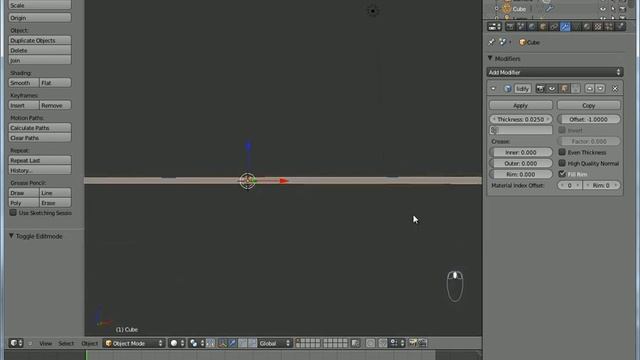Click the OpenGL render image camera icon
The height and width of the screenshot is (360, 640).
point(412,343)
